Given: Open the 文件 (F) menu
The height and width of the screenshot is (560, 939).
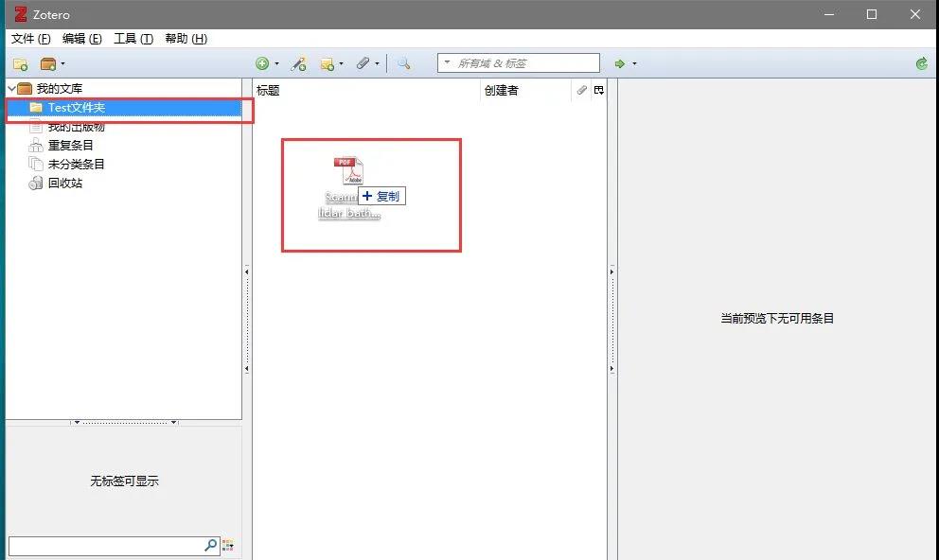Looking at the screenshot, I should point(30,38).
